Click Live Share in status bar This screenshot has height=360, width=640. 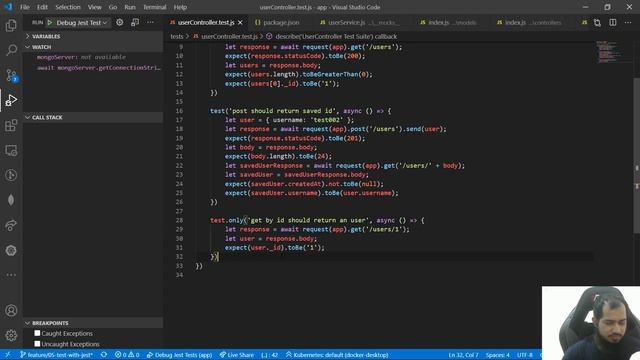click(x=237, y=355)
